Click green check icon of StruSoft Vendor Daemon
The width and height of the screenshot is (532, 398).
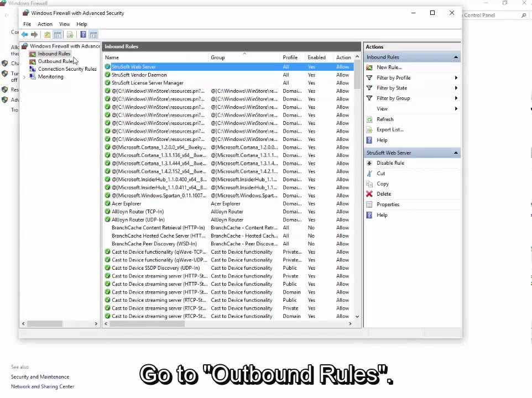(x=107, y=75)
